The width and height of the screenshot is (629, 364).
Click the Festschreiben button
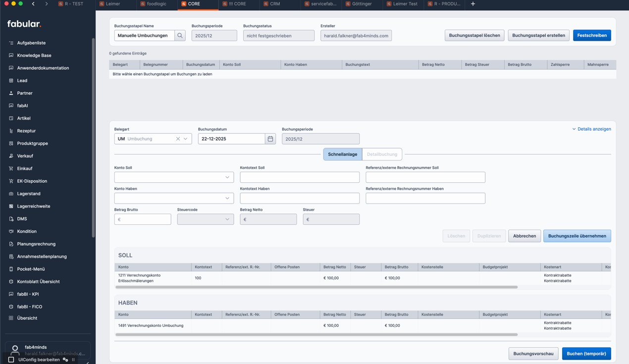[x=592, y=36]
